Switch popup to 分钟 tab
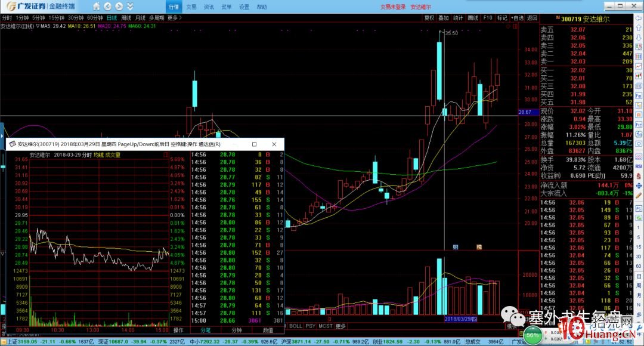Screen dimensions: 644x346 point(237,330)
